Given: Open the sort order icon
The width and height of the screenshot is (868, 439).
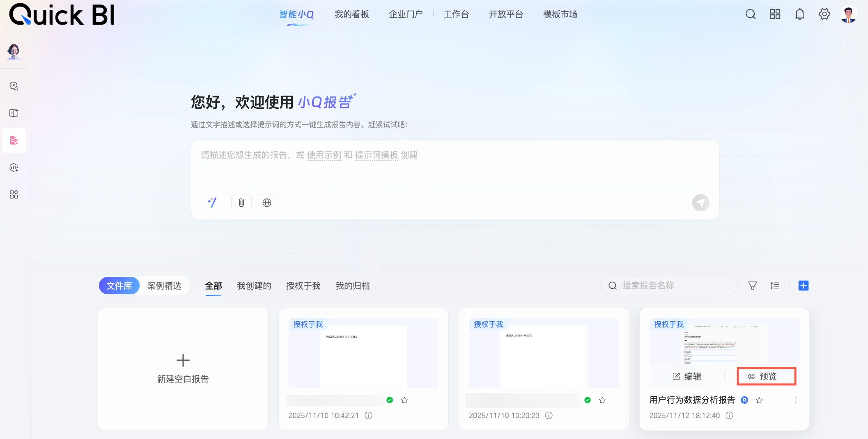Looking at the screenshot, I should click(x=775, y=286).
